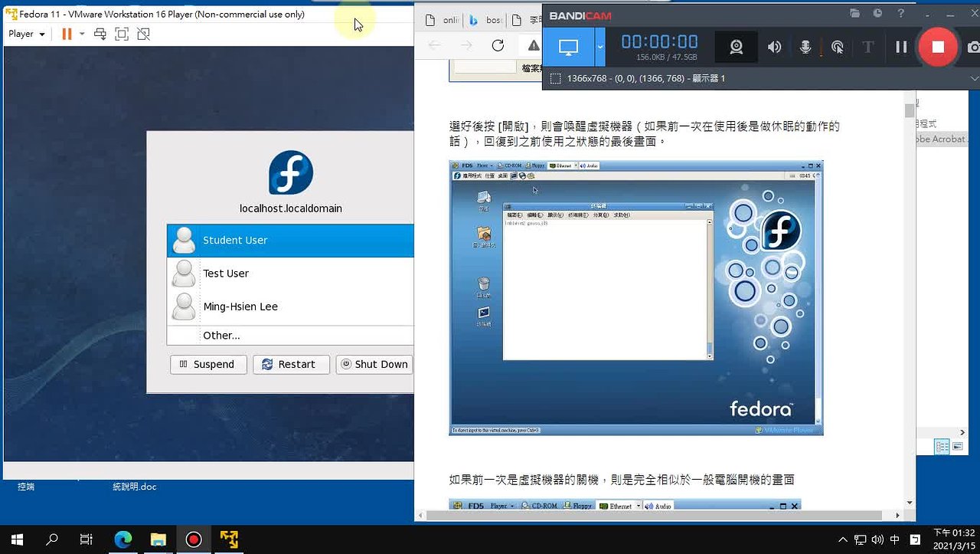
Task: Open the notification center icon
Action: 914,539
